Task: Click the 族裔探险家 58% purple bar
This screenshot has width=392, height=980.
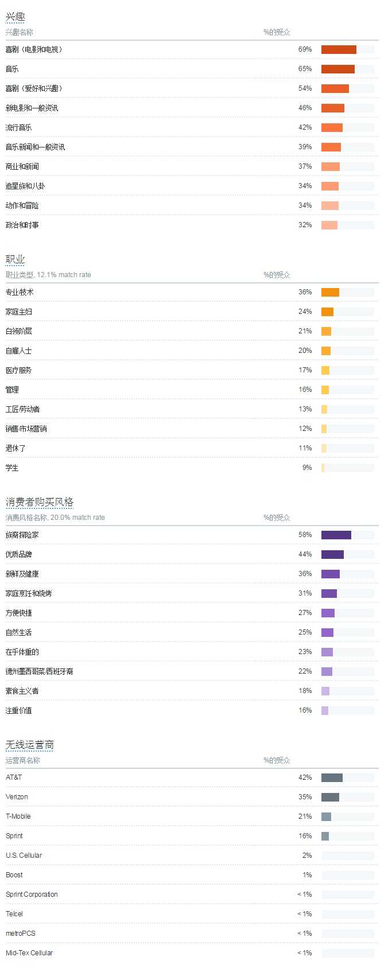Action: tap(336, 535)
